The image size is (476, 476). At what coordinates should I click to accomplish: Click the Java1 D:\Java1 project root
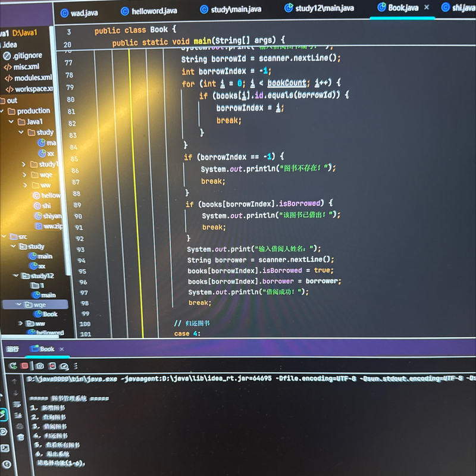(18, 33)
